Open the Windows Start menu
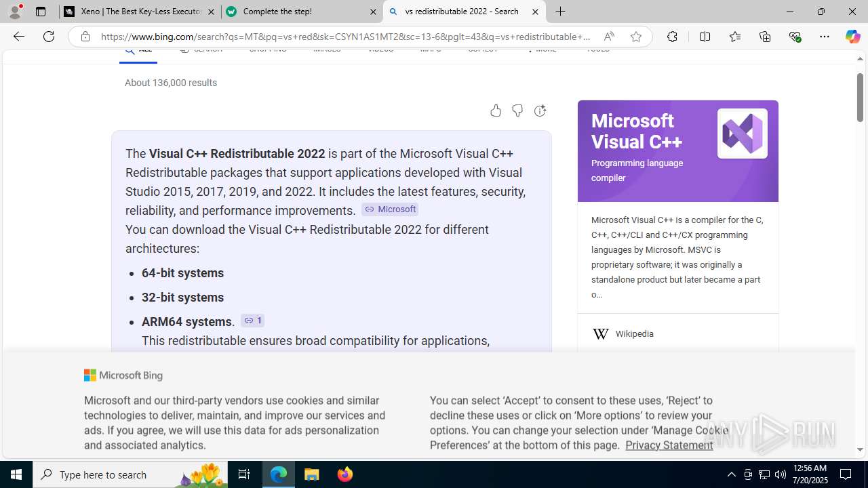Image resolution: width=868 pixels, height=488 pixels. point(16,474)
